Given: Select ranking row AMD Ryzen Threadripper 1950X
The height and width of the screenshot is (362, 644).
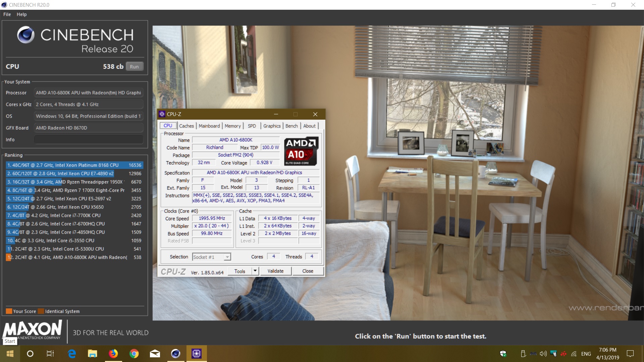Looking at the screenshot, I should click(74, 182).
